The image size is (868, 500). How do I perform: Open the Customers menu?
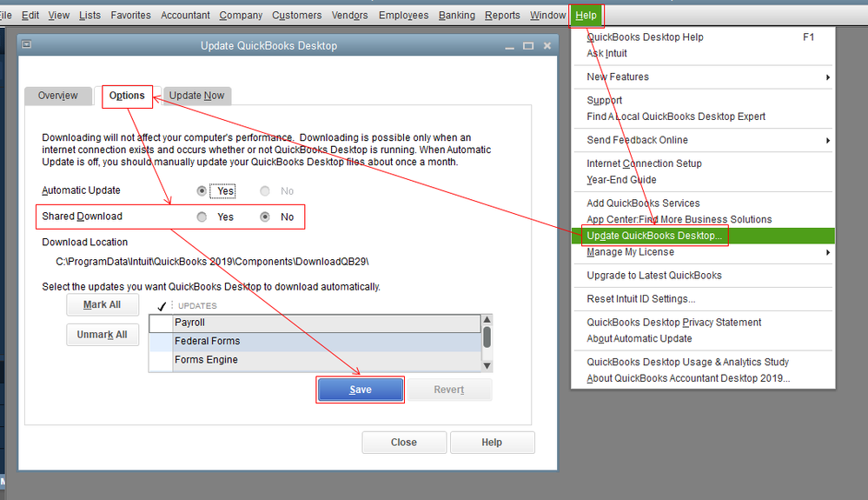point(296,15)
